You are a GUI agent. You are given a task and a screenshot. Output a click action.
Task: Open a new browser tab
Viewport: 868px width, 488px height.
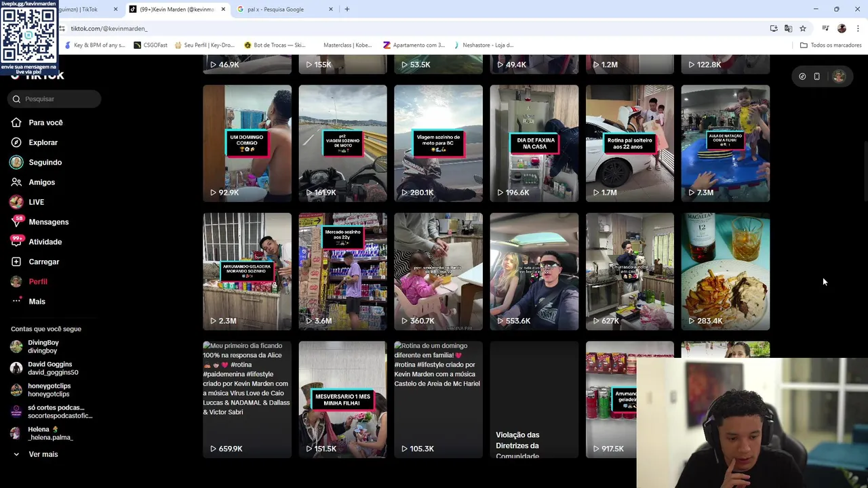pyautogui.click(x=347, y=9)
